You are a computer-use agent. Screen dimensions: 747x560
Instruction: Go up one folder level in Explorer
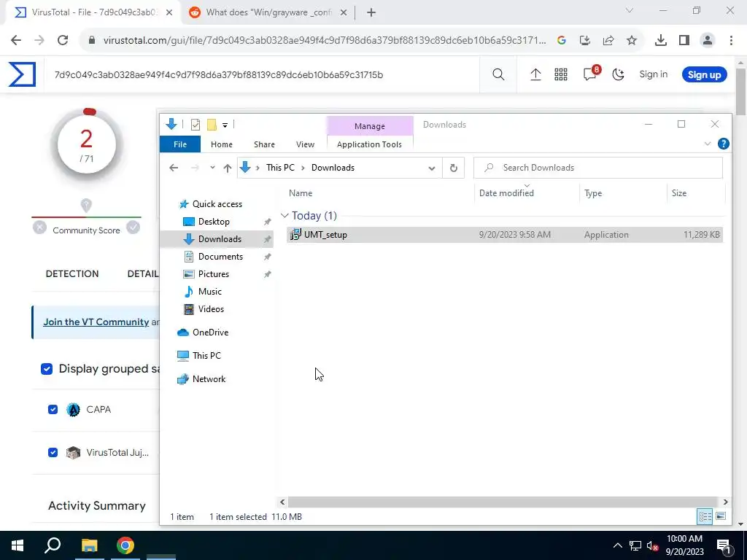coord(228,168)
